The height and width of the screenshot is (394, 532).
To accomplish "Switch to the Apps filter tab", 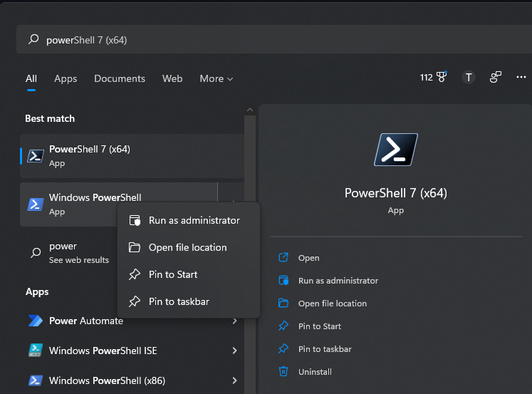I will (66, 78).
